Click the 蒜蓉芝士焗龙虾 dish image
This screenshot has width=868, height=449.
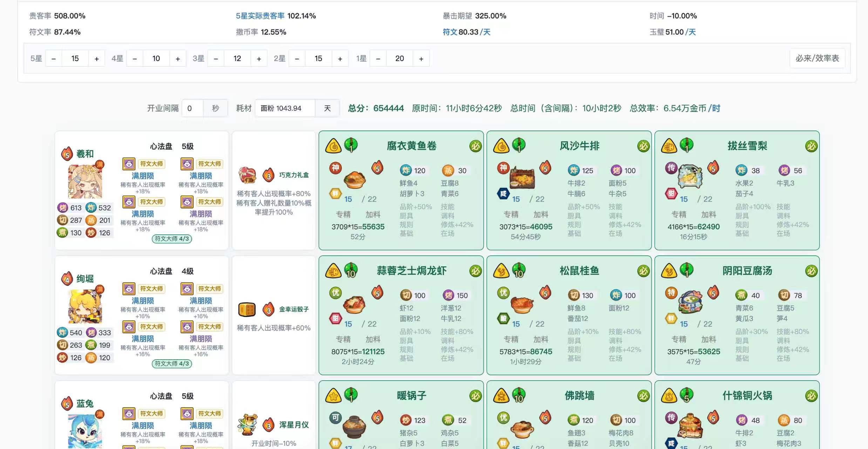[354, 304]
